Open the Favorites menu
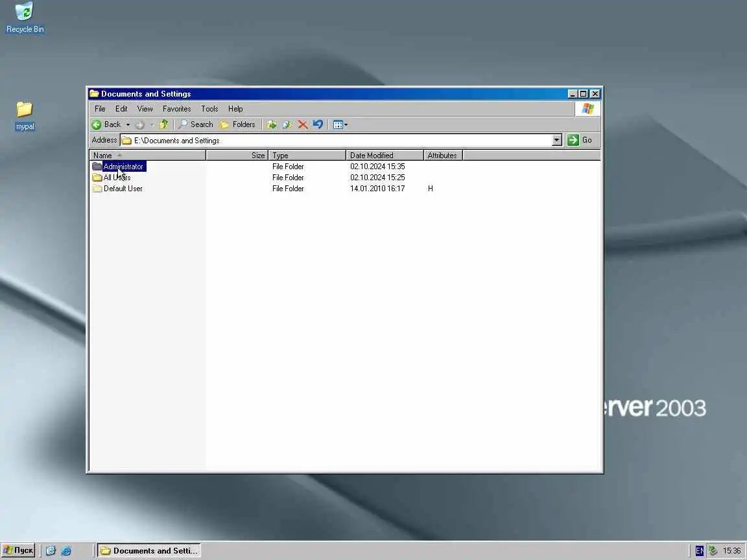Viewport: 747px width, 560px height. (x=177, y=109)
